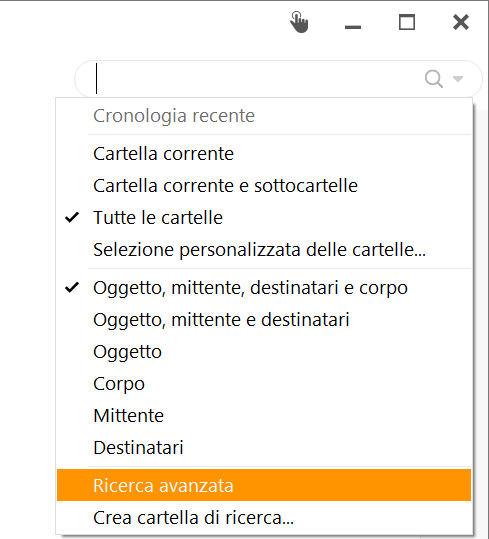This screenshot has width=489, height=539.
Task: Select Cartella corrente search scope
Action: (264, 153)
